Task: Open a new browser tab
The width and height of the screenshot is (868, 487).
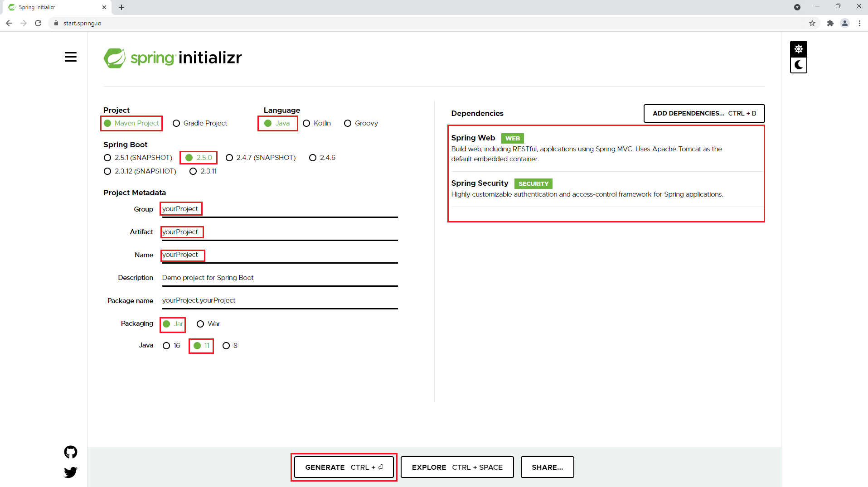Action: (121, 7)
